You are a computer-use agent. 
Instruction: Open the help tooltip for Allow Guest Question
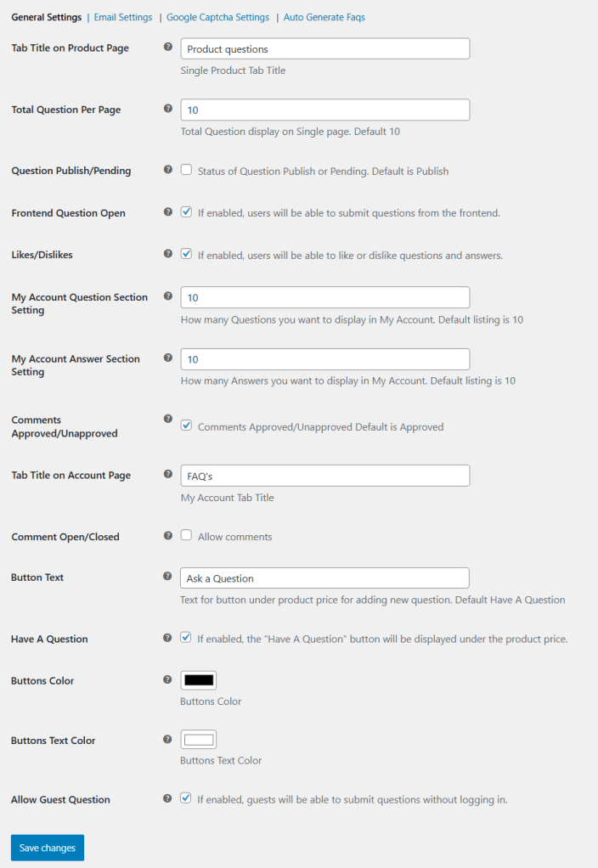[167, 798]
